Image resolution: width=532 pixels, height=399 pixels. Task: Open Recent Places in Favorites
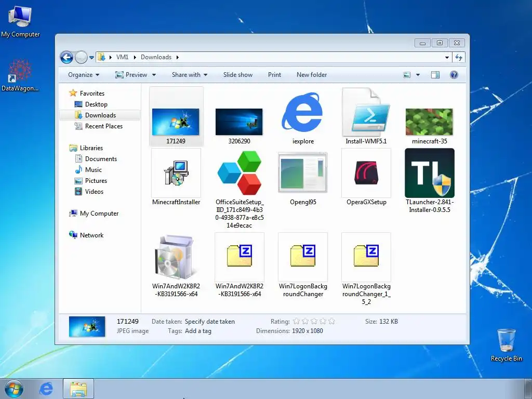[x=98, y=126]
